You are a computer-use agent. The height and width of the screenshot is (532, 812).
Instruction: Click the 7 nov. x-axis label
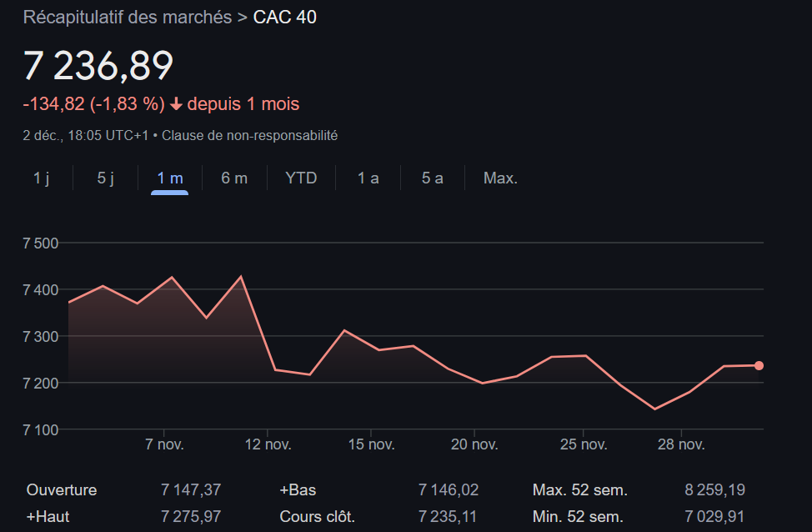[x=164, y=444]
